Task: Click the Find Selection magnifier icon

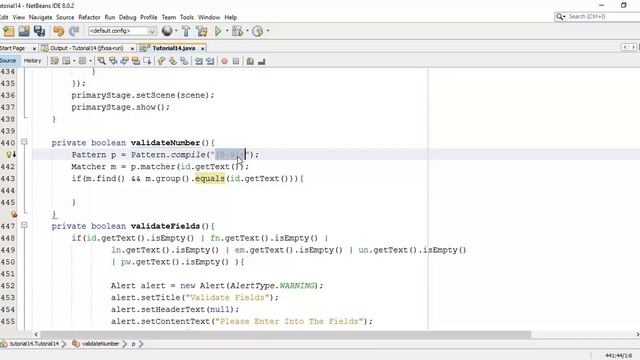Action: (102, 61)
